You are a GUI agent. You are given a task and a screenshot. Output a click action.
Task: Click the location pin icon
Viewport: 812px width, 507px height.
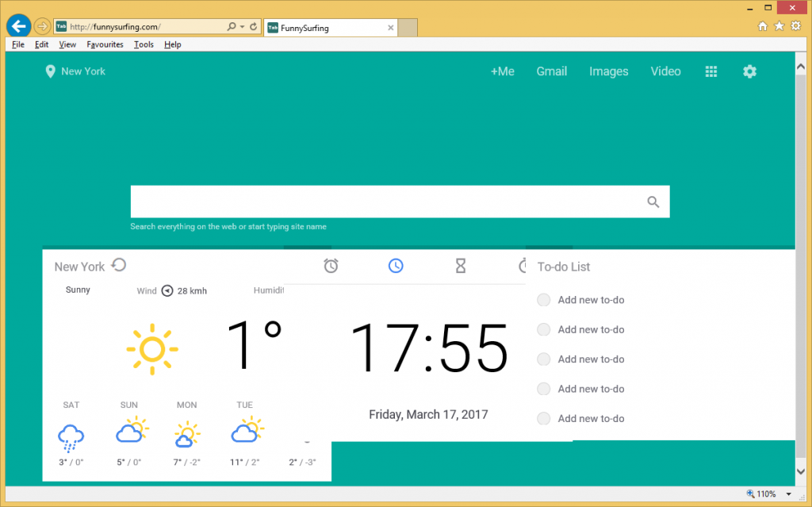tap(51, 71)
